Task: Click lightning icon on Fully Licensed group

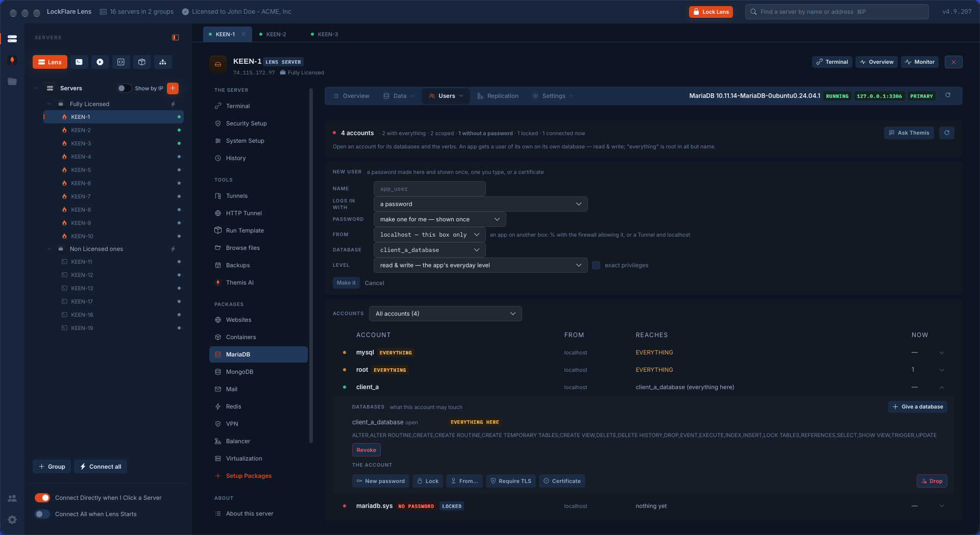Action: tap(173, 104)
